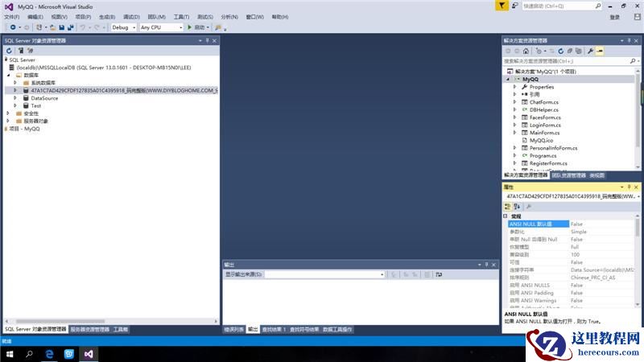The width and height of the screenshot is (644, 362).
Task: Refresh the SQL Server Object Explorer
Action: pos(9,51)
